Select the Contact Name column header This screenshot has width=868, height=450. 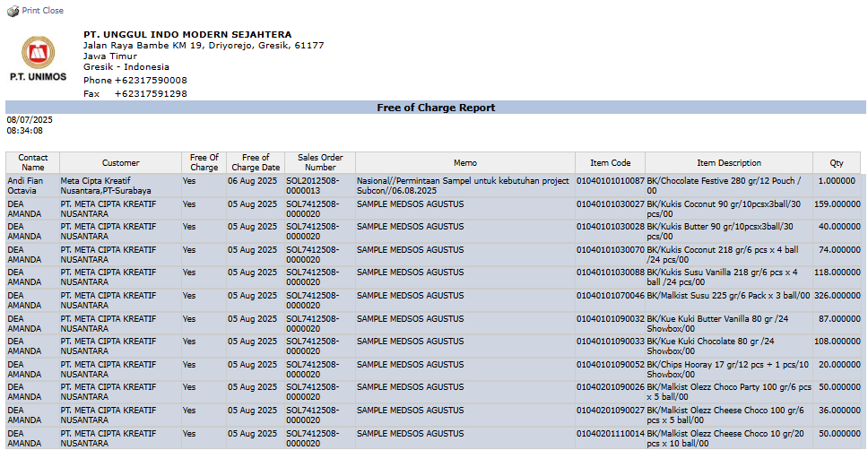[x=33, y=162]
